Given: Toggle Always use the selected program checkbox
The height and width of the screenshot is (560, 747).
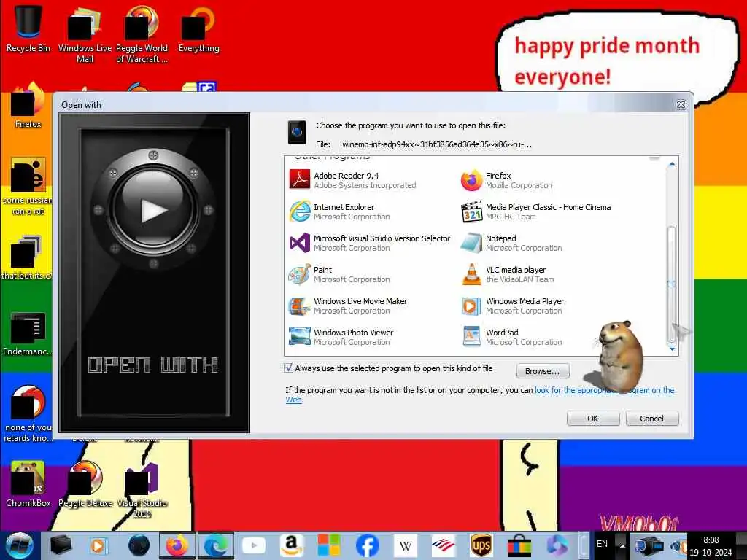Looking at the screenshot, I should click(x=289, y=368).
